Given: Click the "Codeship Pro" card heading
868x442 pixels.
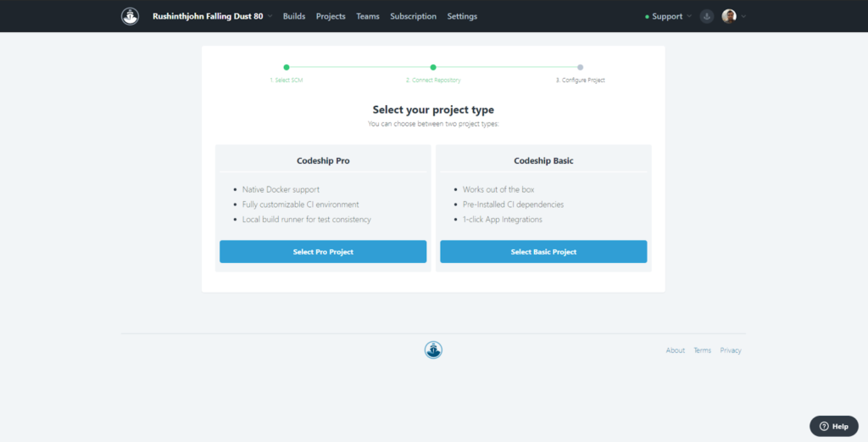Looking at the screenshot, I should pyautogui.click(x=323, y=161).
